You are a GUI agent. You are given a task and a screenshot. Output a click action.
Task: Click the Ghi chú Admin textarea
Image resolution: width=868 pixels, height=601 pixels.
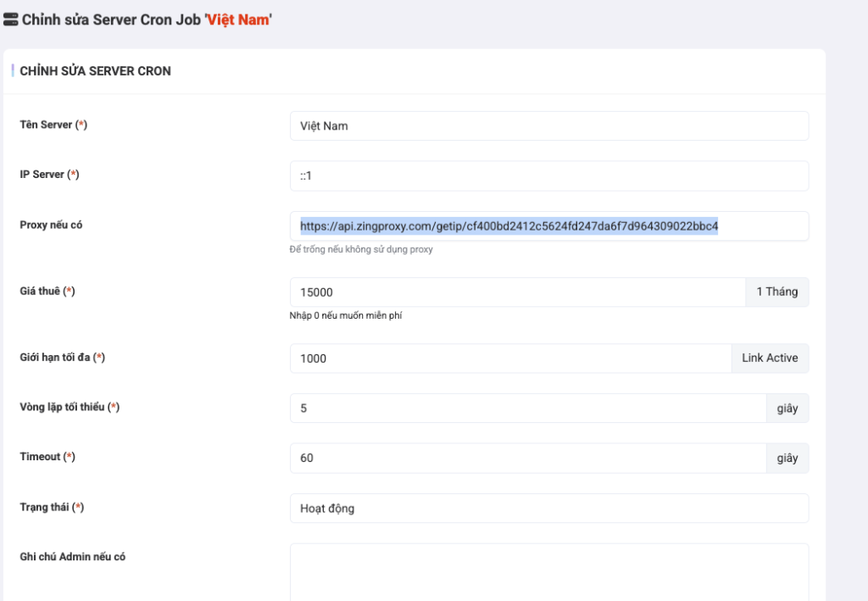click(x=548, y=572)
